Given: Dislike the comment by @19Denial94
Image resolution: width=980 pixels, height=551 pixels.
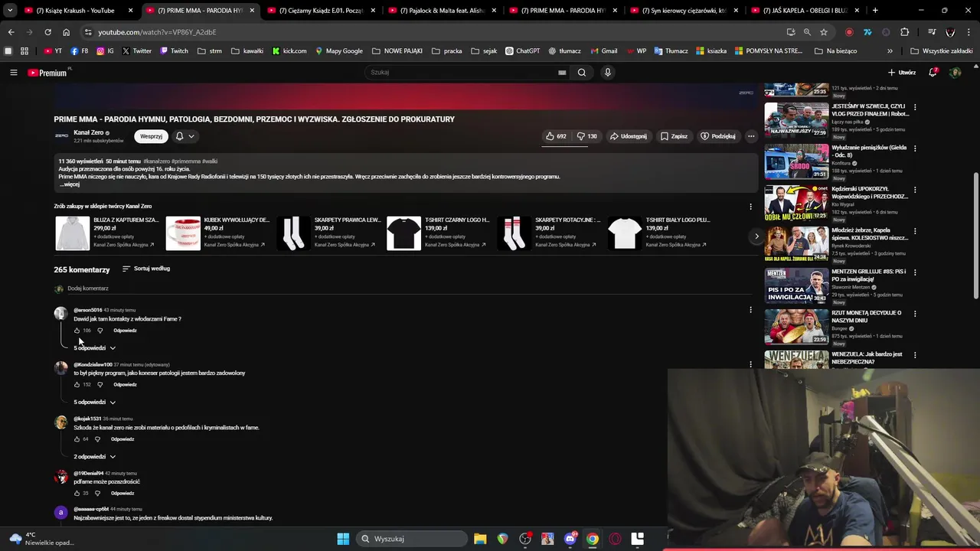Looking at the screenshot, I should pyautogui.click(x=97, y=494).
